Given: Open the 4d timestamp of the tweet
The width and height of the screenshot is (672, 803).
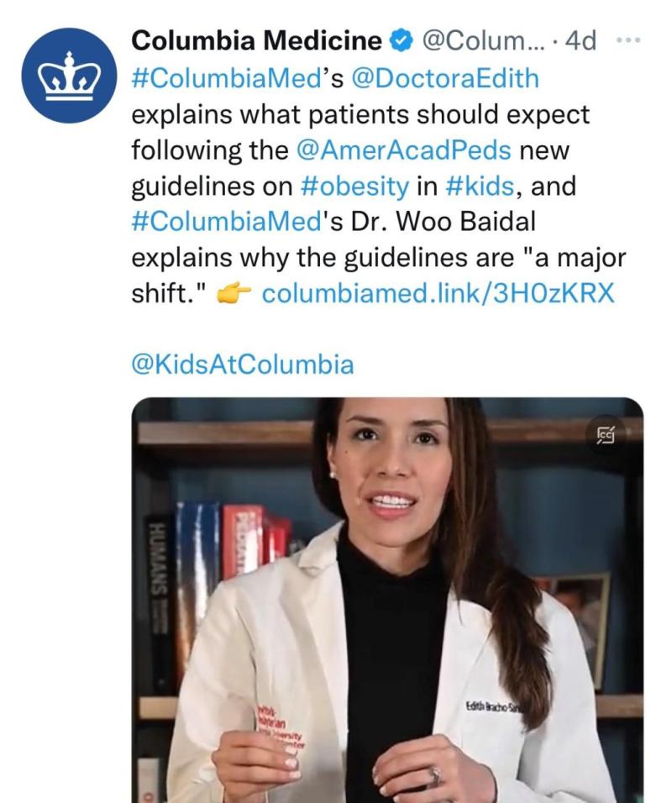Looking at the screenshot, I should pyautogui.click(x=580, y=41).
